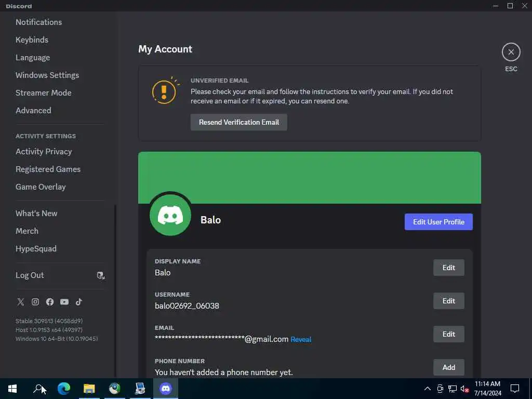Open X (Twitter) social link icon
This screenshot has width=532, height=399.
[21, 302]
